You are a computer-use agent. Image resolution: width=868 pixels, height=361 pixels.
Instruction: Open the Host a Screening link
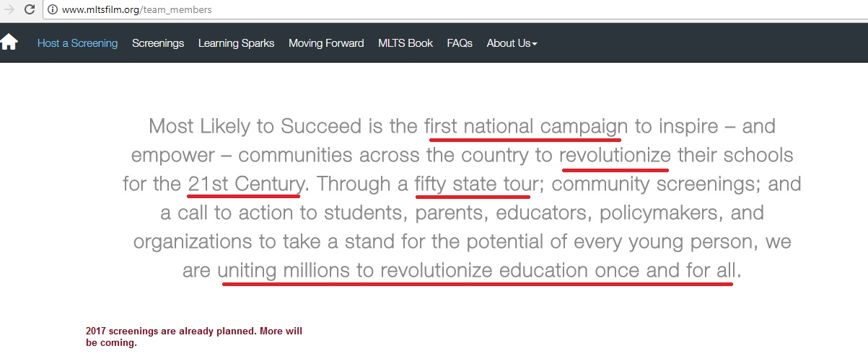77,43
